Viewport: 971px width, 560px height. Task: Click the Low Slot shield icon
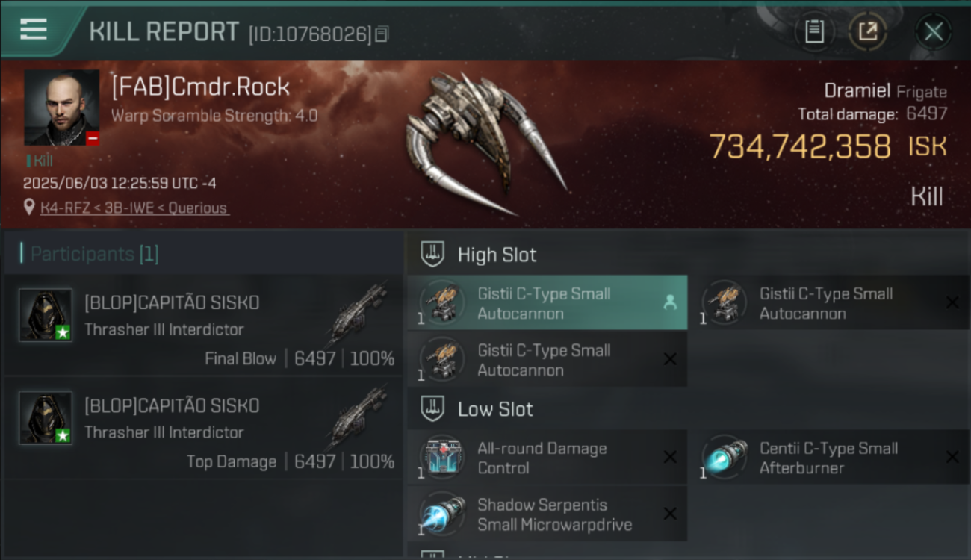433,409
